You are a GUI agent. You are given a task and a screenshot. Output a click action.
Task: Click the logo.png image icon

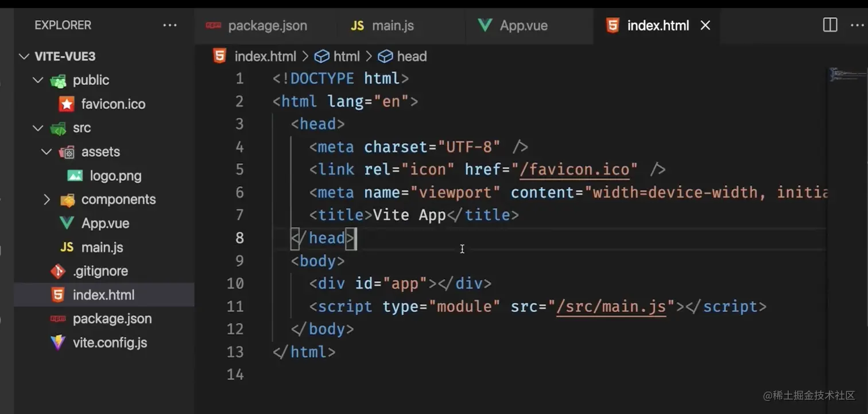(76, 175)
